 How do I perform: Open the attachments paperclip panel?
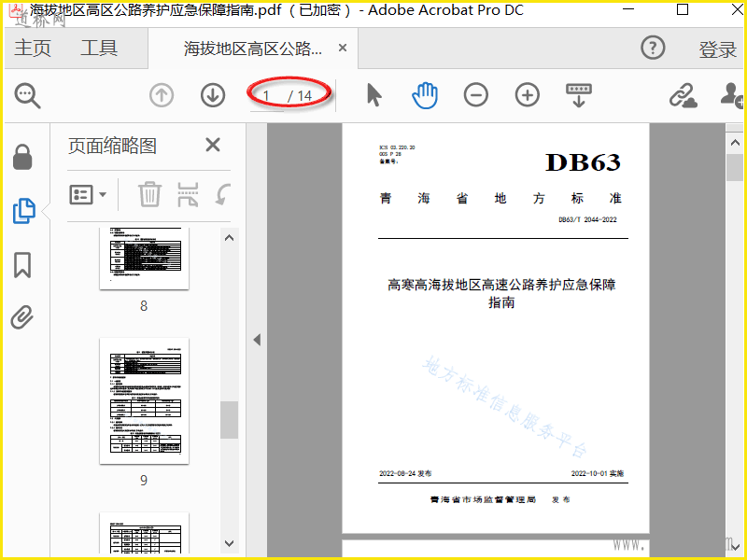click(x=22, y=317)
